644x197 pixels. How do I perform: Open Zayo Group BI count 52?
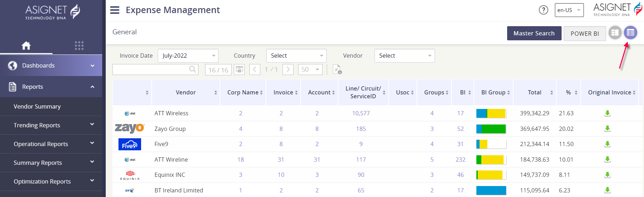pyautogui.click(x=460, y=129)
